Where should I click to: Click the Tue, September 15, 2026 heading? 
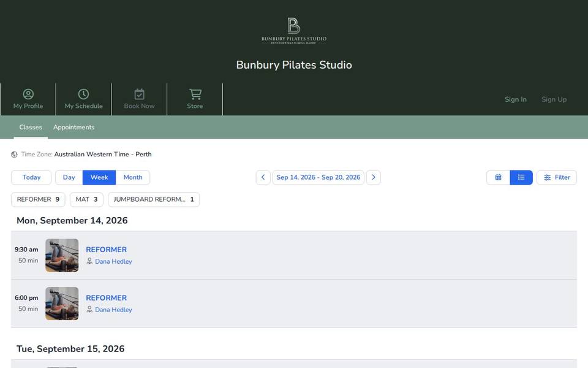70,349
